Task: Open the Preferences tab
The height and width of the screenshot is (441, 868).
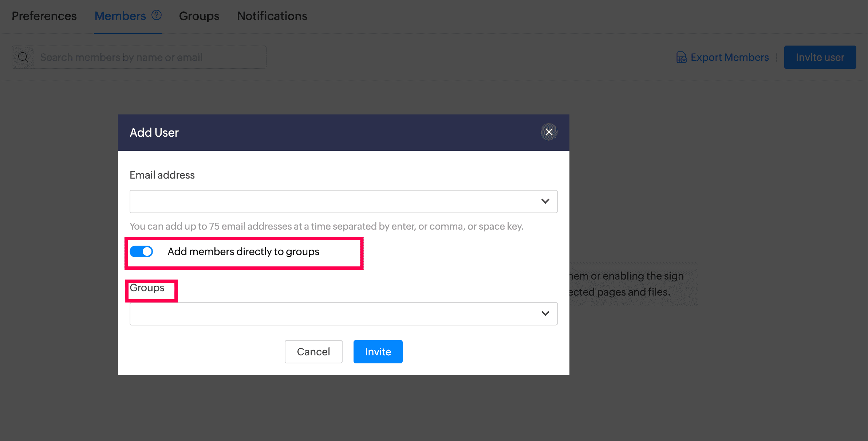Action: [x=44, y=16]
